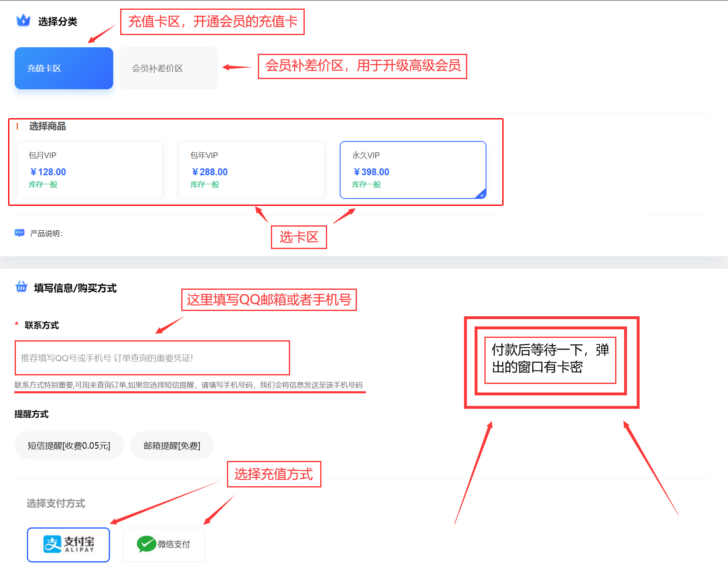The width and height of the screenshot is (728, 571).
Task: Choose the 包年VIP ¥288.00 product
Action: (251, 170)
